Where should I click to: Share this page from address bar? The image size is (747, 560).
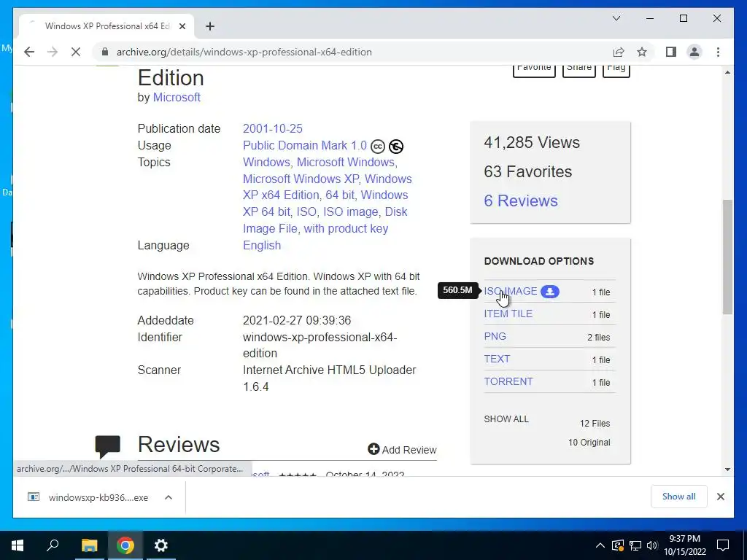(x=619, y=52)
